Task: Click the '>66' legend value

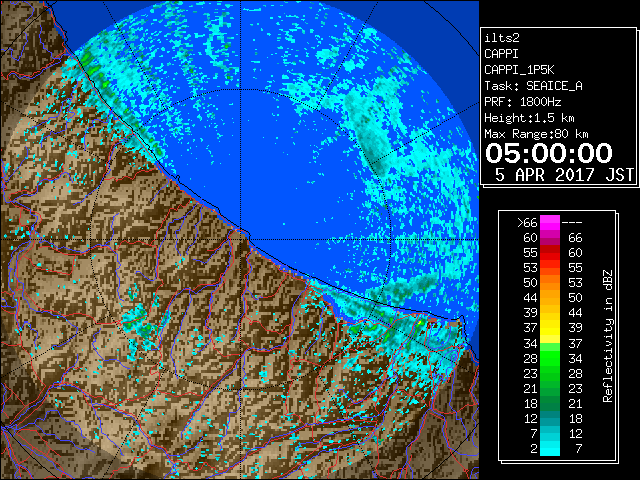Action: click(x=527, y=223)
